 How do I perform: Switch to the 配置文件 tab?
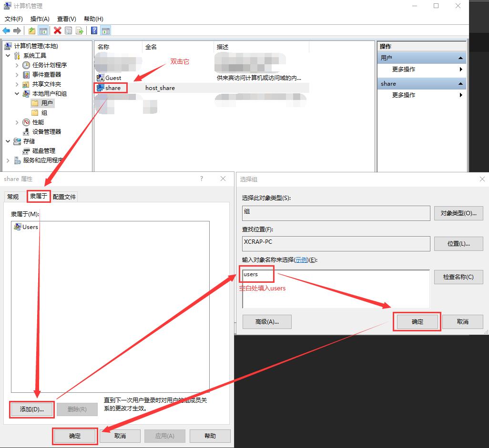[x=64, y=196]
